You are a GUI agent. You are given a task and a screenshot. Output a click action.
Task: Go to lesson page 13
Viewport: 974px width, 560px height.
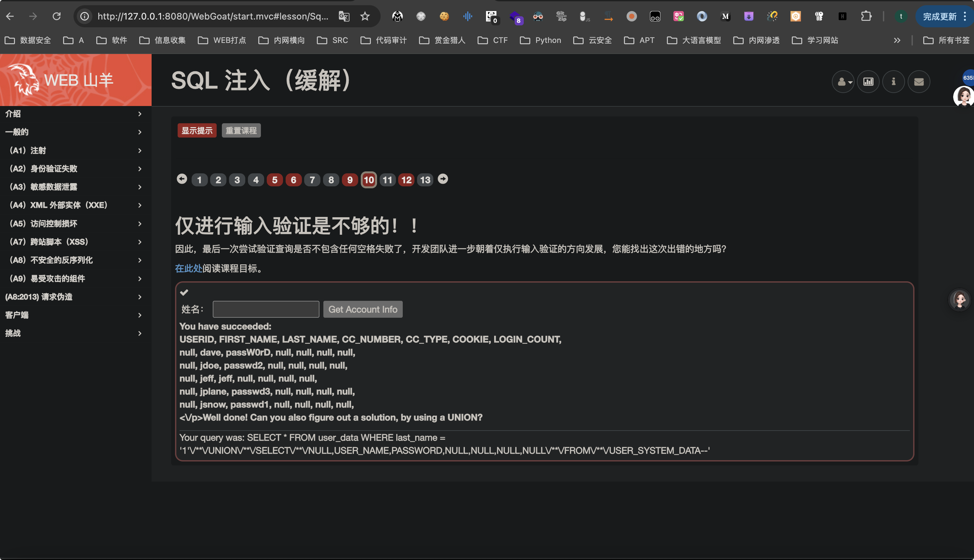425,180
